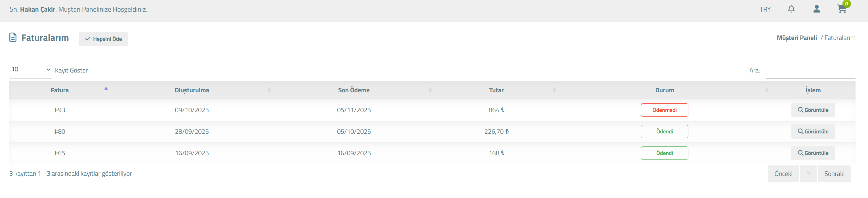Select page 1 in pagination
The width and height of the screenshot is (868, 198).
(808, 174)
